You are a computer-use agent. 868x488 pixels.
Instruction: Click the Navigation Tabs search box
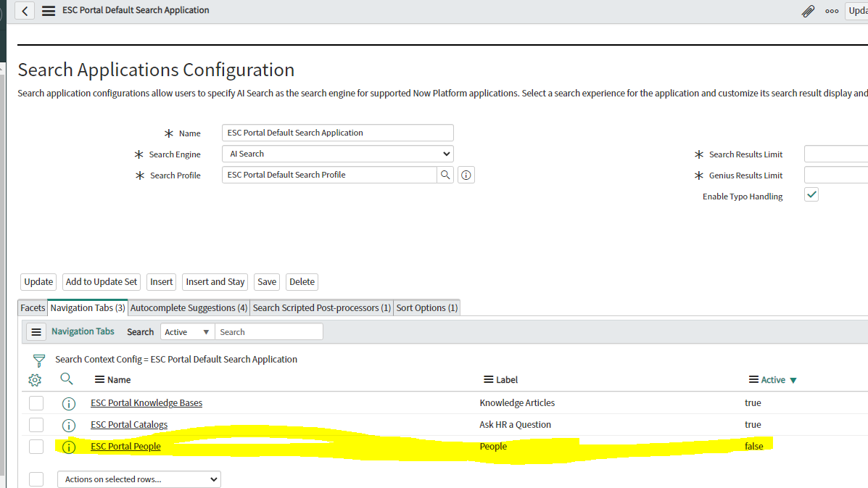pyautogui.click(x=268, y=332)
